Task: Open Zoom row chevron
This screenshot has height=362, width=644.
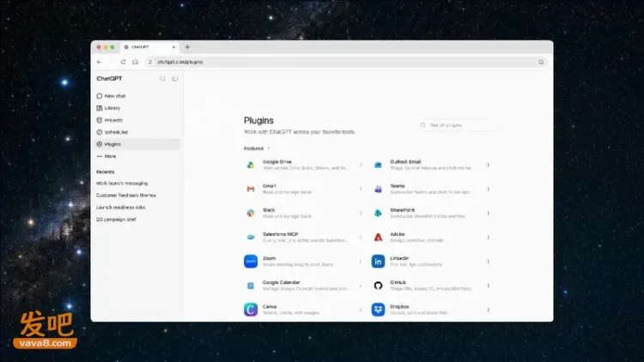Action: [361, 262]
